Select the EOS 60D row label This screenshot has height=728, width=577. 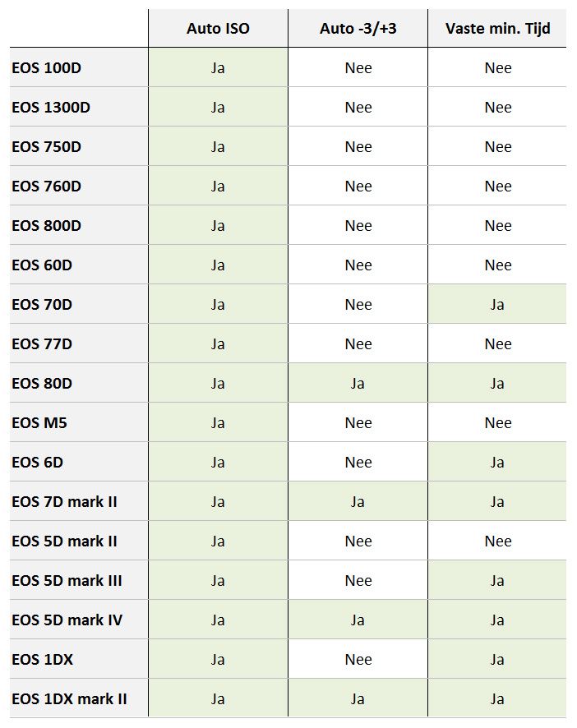tap(43, 265)
